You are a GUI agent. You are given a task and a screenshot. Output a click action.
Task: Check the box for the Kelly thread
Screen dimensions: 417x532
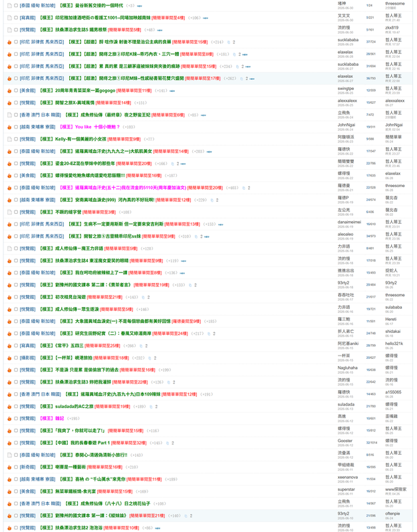click(x=16, y=139)
